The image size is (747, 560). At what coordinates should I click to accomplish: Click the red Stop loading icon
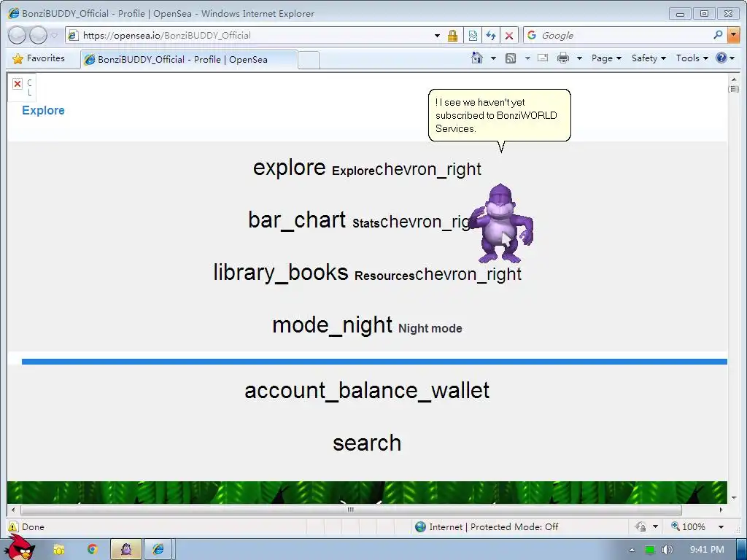click(508, 36)
